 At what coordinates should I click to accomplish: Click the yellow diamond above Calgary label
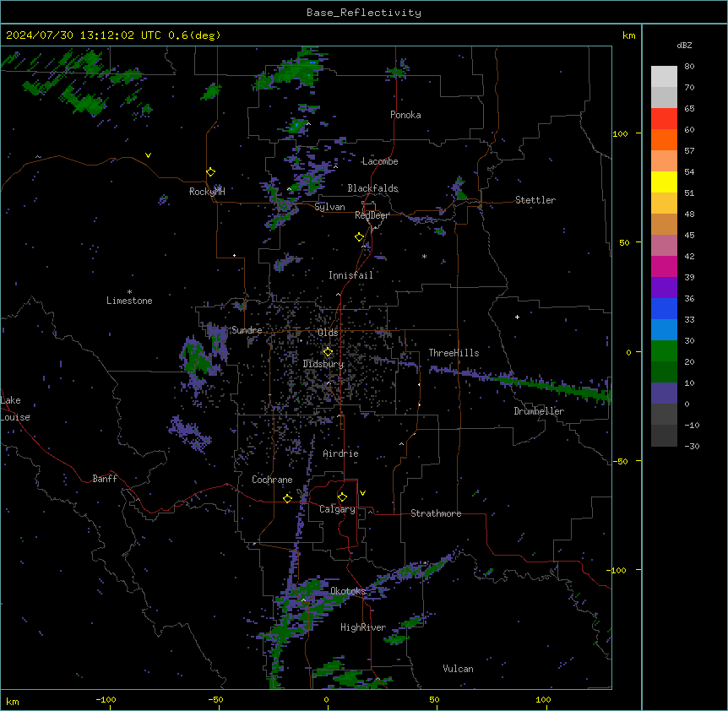click(342, 497)
